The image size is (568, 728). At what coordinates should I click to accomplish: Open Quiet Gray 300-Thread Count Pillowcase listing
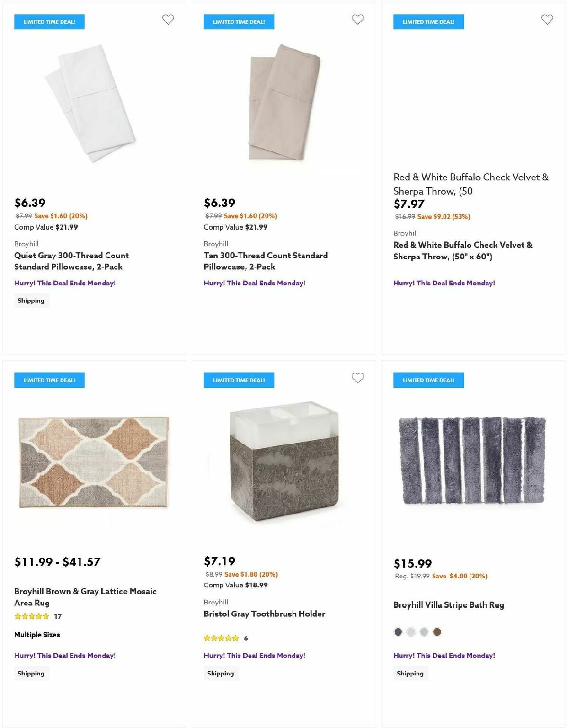[71, 261]
